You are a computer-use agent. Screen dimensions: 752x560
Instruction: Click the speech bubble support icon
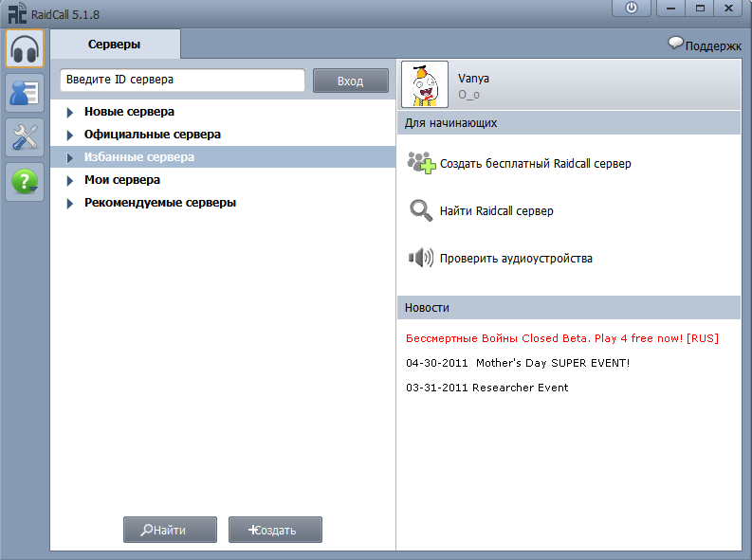coord(675,44)
